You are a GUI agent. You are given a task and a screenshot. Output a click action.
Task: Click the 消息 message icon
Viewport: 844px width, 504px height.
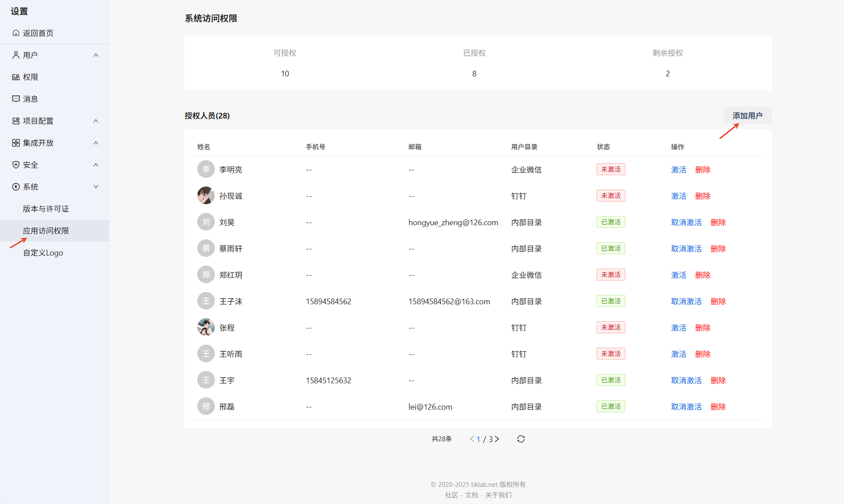16,99
